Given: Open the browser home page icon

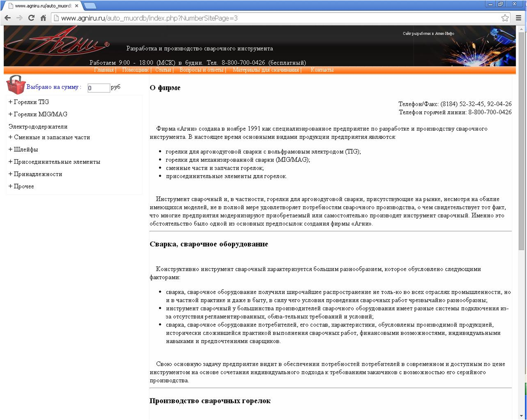Looking at the screenshot, I should click(x=43, y=18).
